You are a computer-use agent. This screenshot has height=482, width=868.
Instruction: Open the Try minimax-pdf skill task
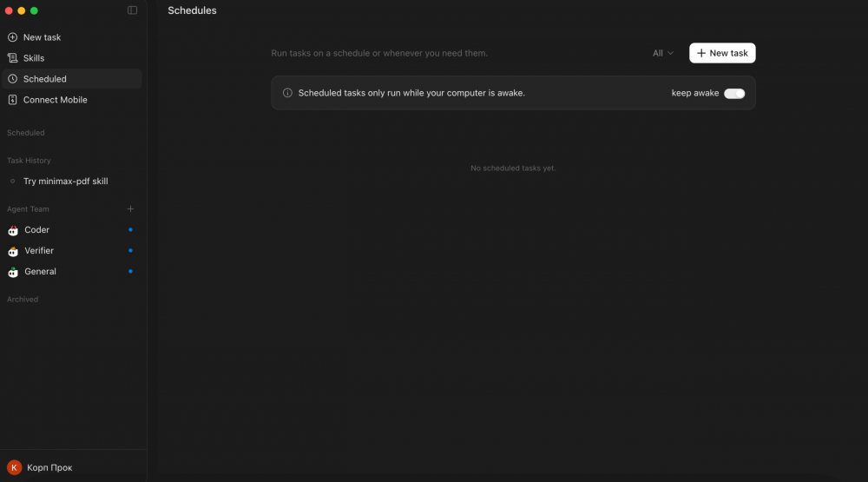tap(72, 182)
